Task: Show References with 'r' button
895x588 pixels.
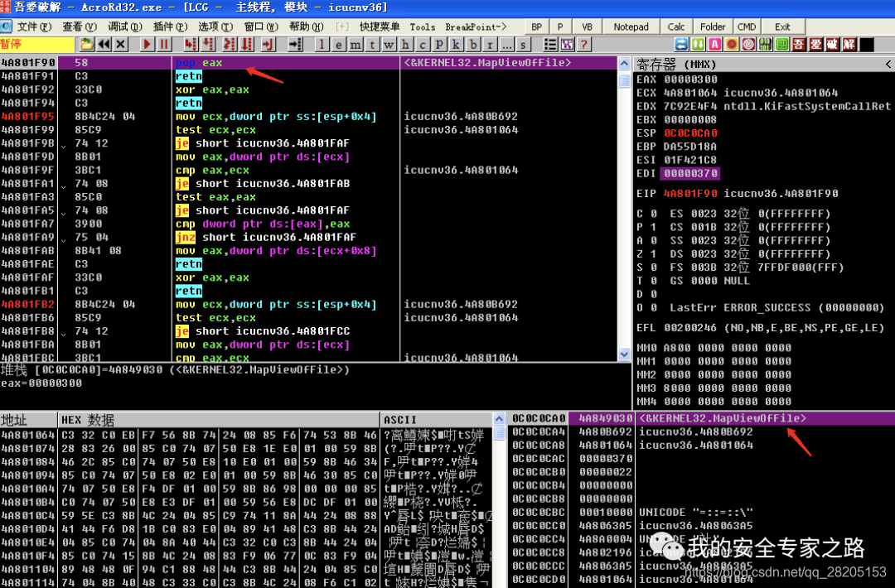Action: click(490, 44)
